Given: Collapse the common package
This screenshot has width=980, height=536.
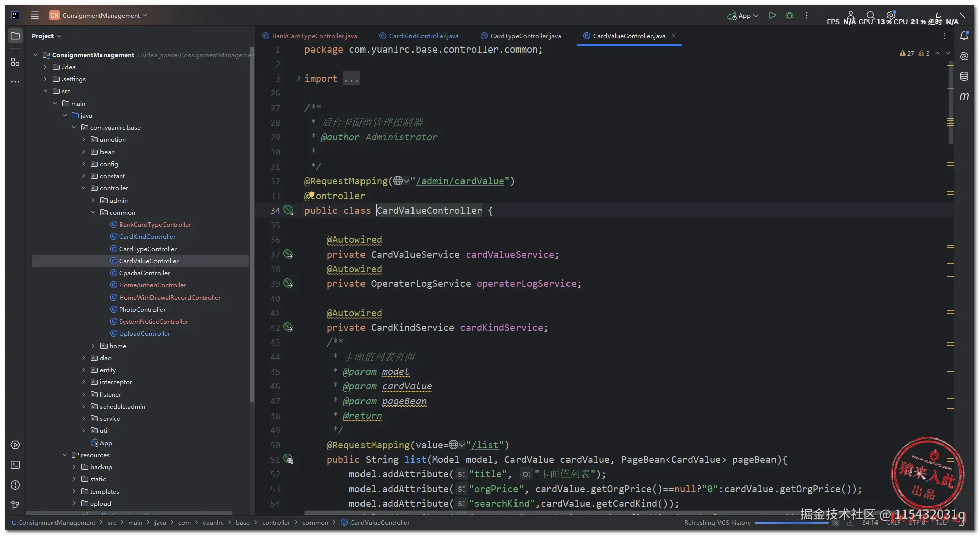Looking at the screenshot, I should point(93,212).
